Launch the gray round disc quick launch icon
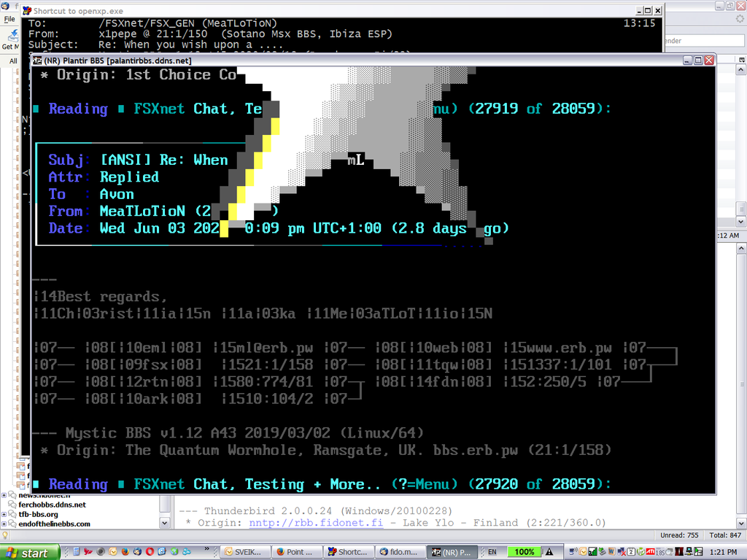Image resolution: width=747 pixels, height=560 pixels. [101, 552]
